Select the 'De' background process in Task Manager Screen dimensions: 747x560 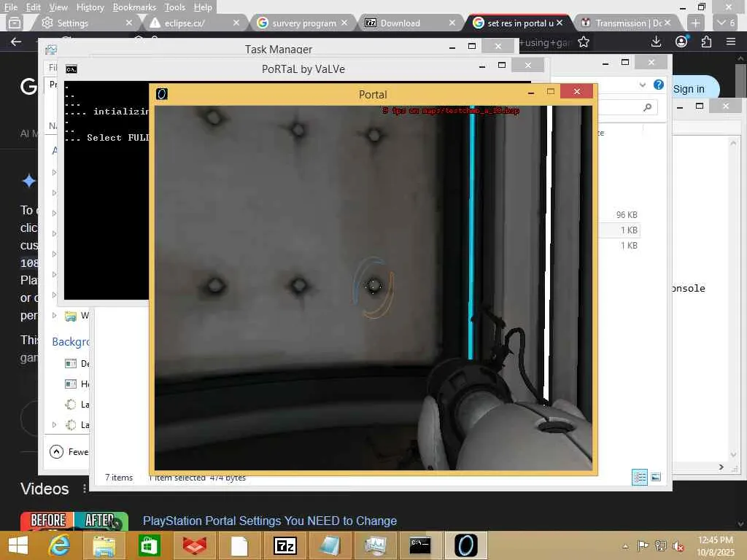[x=76, y=363]
